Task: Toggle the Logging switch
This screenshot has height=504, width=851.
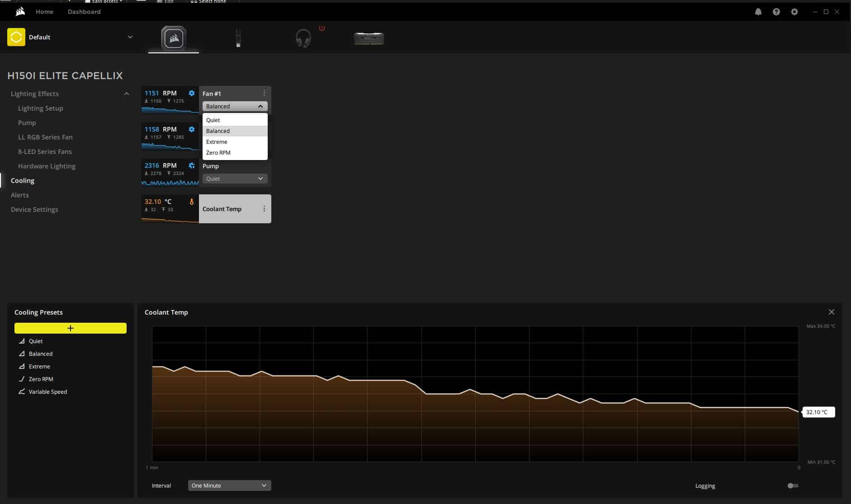Action: tap(793, 485)
